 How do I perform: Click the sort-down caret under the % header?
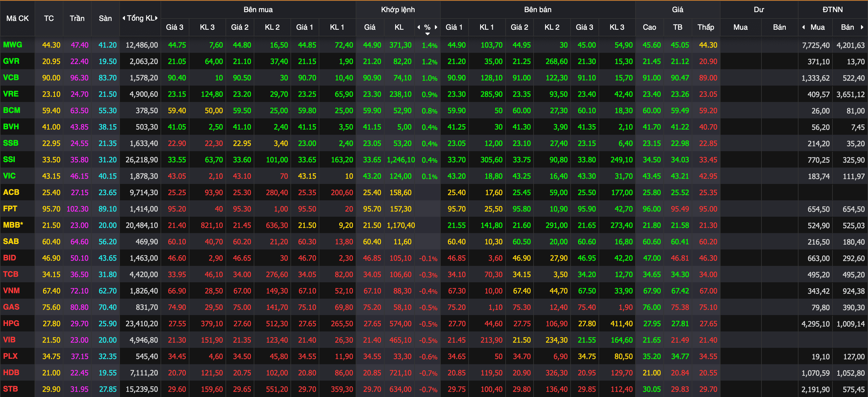(427, 34)
